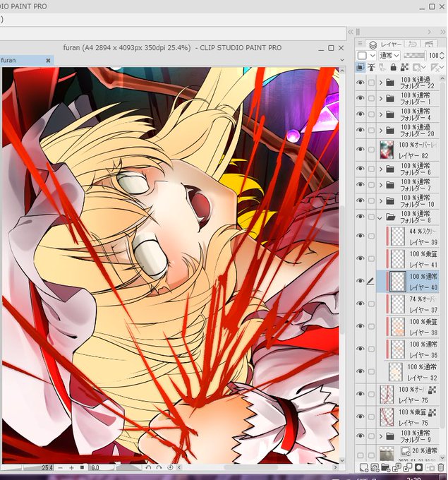
Task: Rotate the canvas left
Action: coord(148,467)
